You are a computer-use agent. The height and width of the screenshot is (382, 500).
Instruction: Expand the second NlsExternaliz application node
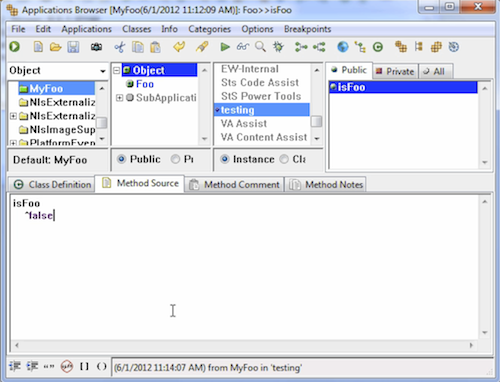pos(13,116)
